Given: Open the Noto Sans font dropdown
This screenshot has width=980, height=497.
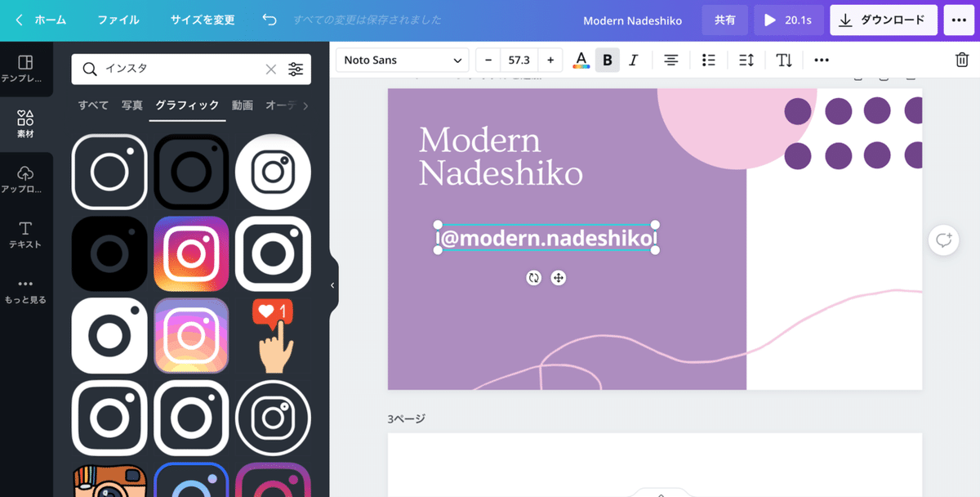Looking at the screenshot, I should pos(403,60).
